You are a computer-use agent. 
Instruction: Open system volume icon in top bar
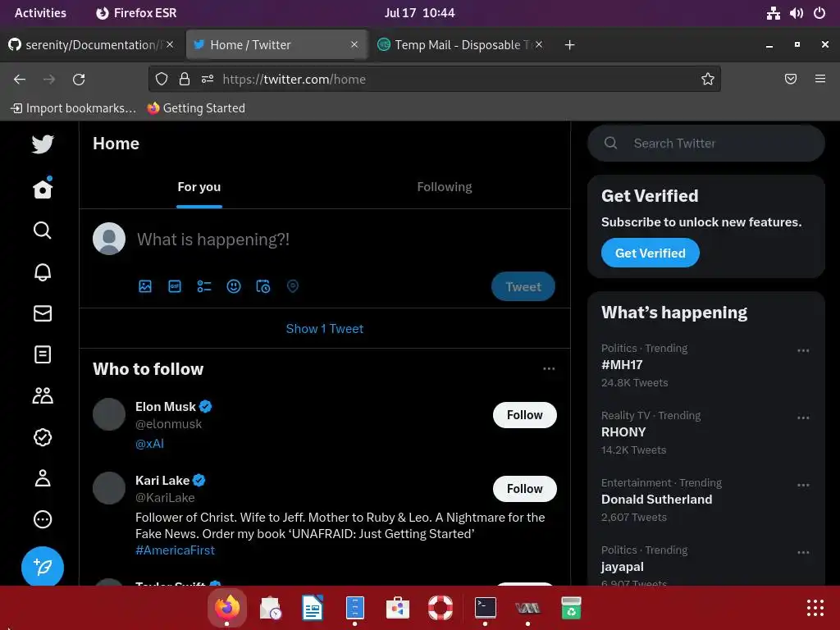(x=796, y=13)
